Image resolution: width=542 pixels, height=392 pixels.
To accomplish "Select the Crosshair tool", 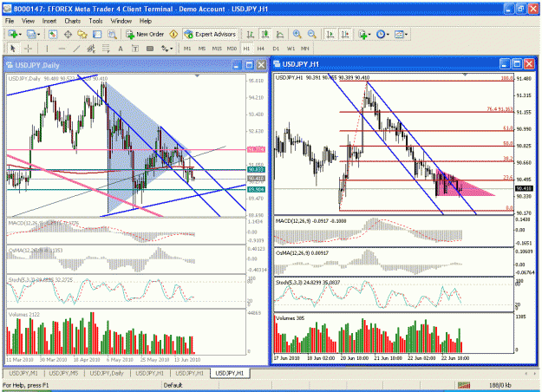I will coord(28,49).
